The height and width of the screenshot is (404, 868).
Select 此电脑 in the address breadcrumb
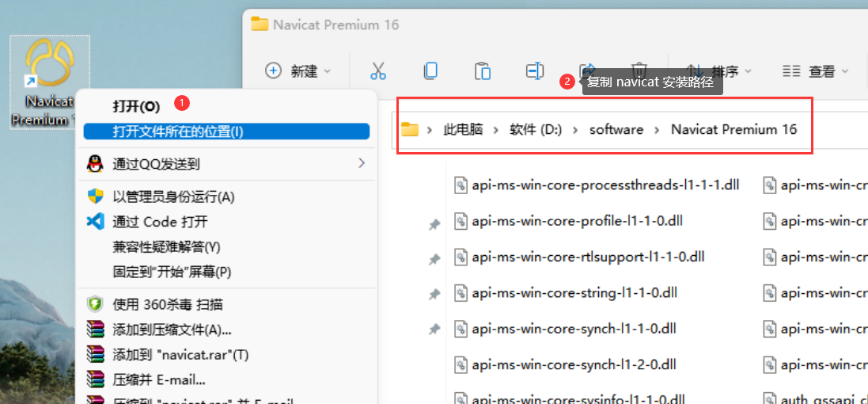coord(463,130)
